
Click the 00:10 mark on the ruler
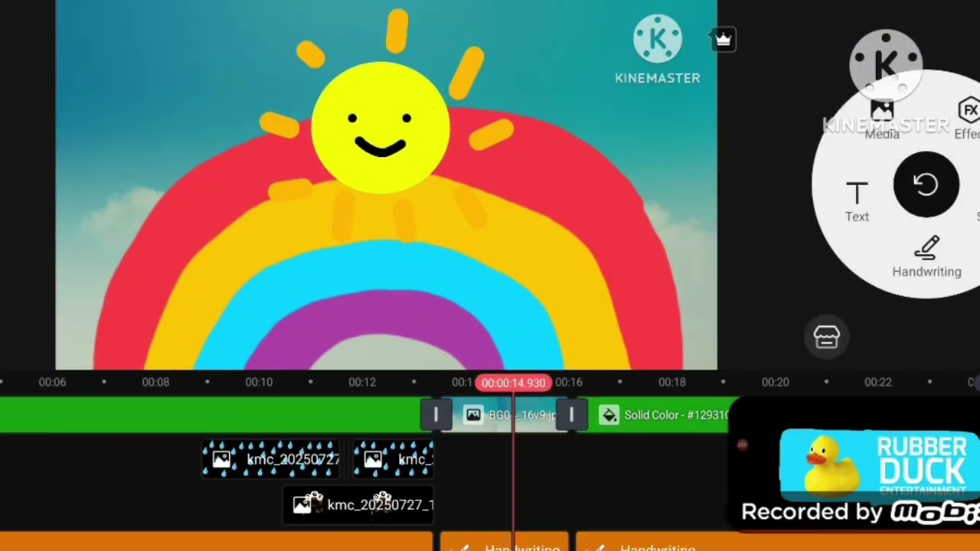[259, 382]
